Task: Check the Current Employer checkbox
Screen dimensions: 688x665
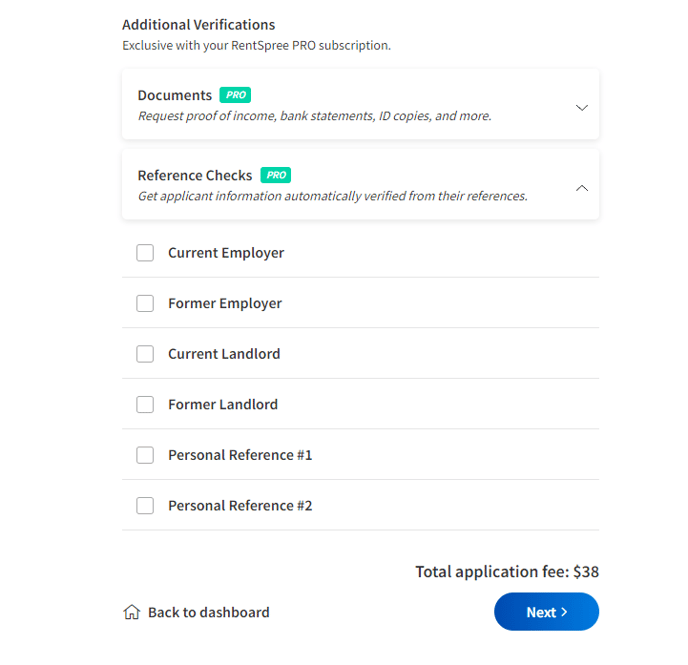Action: [x=145, y=253]
